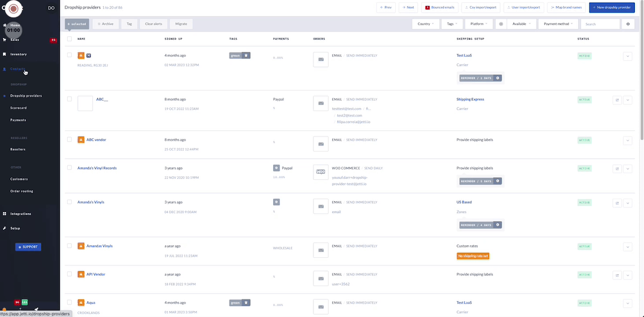This screenshot has height=317, width=644.
Task: Click the orange alert icon beside API Vendor
Action: coord(81,274)
